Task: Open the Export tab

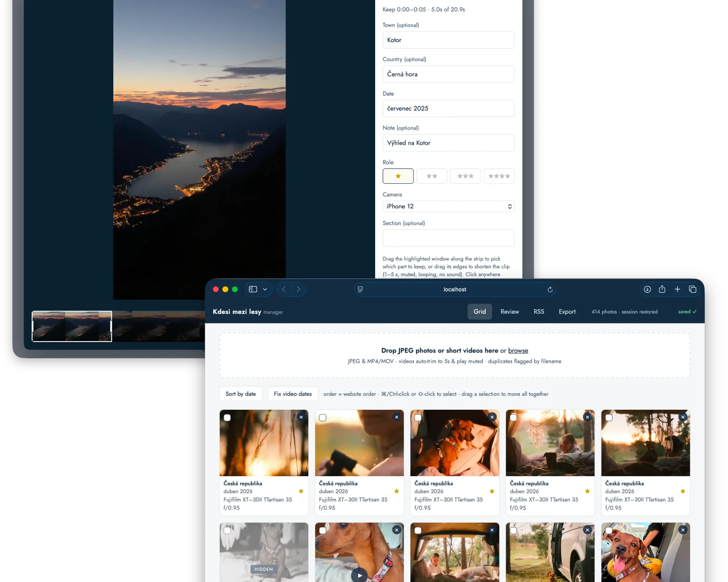Action: [x=567, y=311]
